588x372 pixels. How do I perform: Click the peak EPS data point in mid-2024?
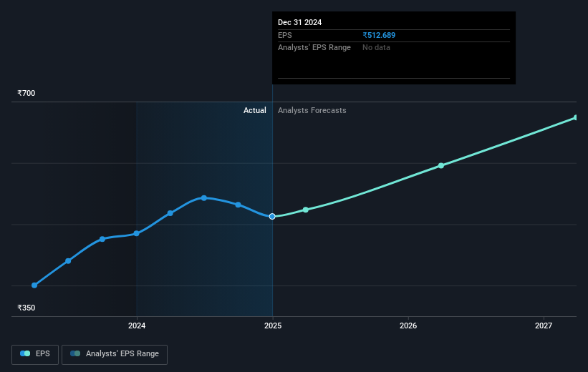203,197
